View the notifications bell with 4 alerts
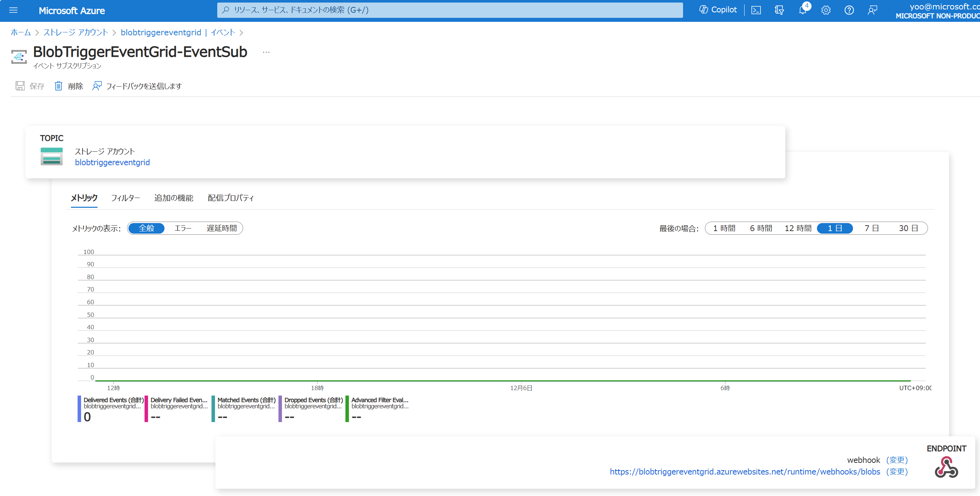980x496 pixels. click(803, 10)
